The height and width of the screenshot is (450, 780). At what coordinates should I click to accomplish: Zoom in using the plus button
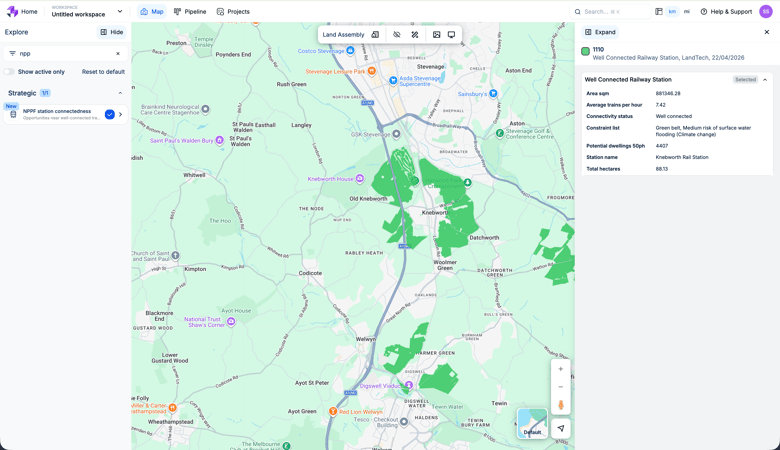tap(561, 369)
